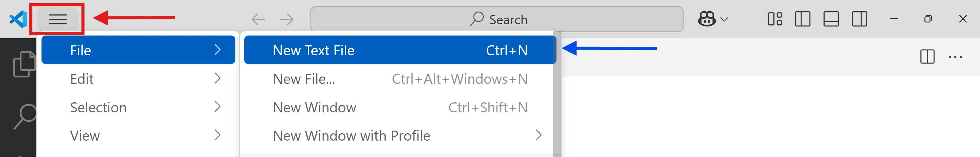
Task: Click the Copilot chat icon
Action: coord(706,19)
